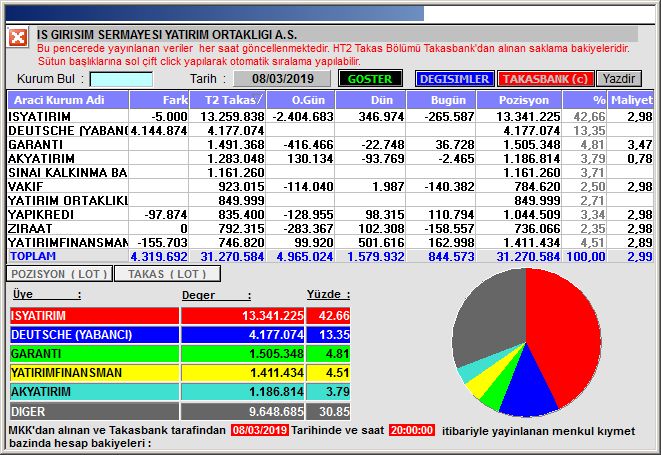Image resolution: width=661 pixels, height=455 pixels.
Task: Select ZIRAAT row name
Action: [30, 229]
